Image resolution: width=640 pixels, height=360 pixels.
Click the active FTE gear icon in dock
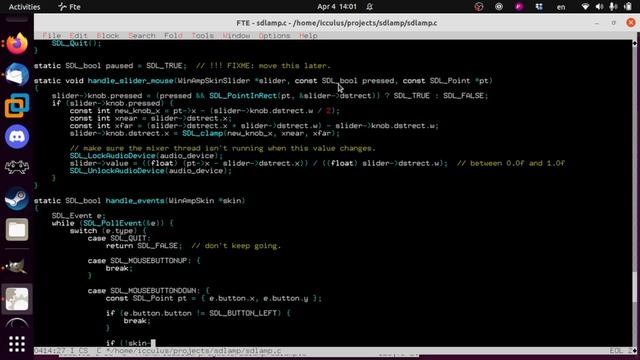17,299
